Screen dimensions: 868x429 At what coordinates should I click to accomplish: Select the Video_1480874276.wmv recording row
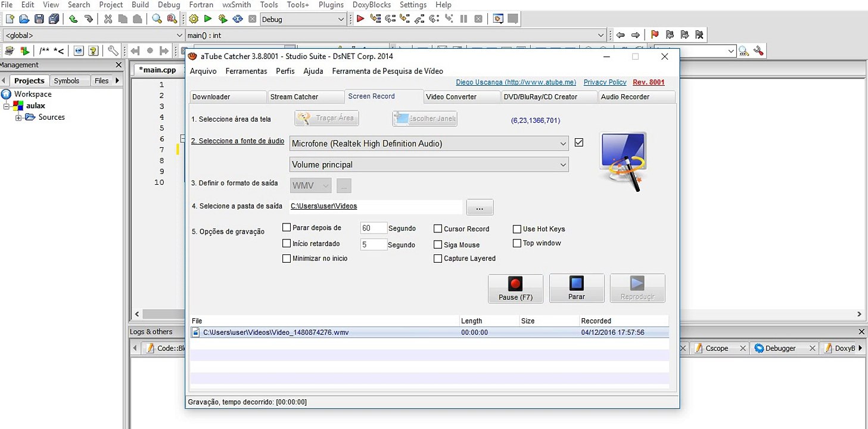point(429,332)
